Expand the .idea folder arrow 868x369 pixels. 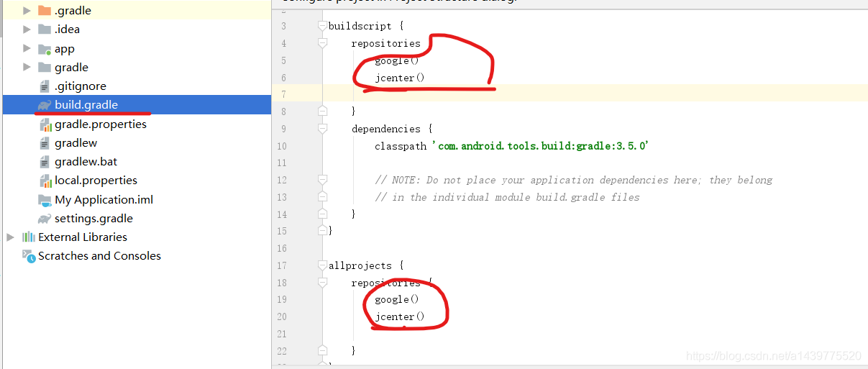27,29
